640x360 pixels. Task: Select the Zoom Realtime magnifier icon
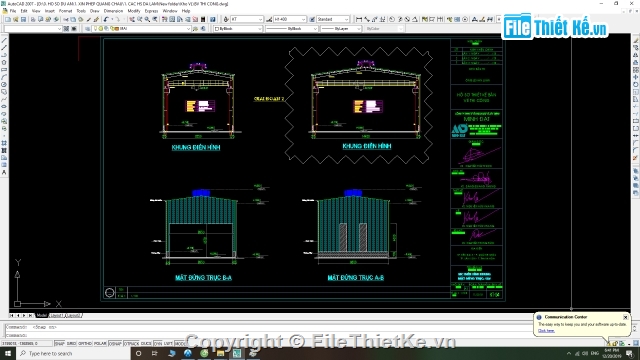[140, 19]
